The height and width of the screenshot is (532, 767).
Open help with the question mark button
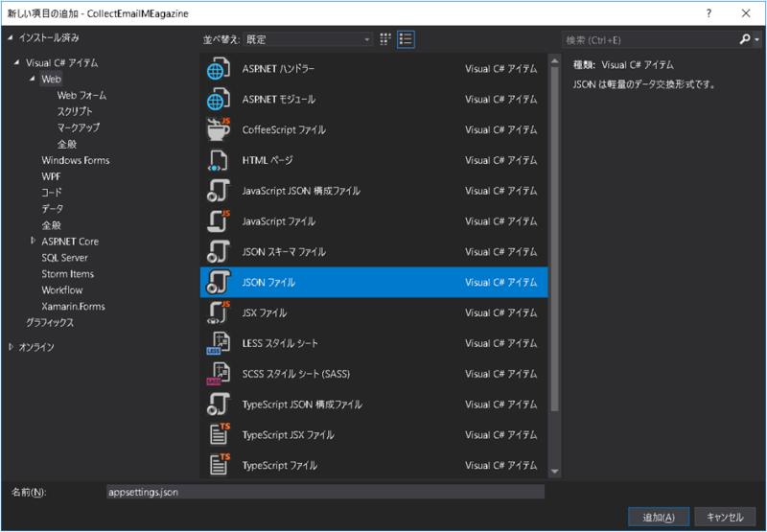coord(709,13)
